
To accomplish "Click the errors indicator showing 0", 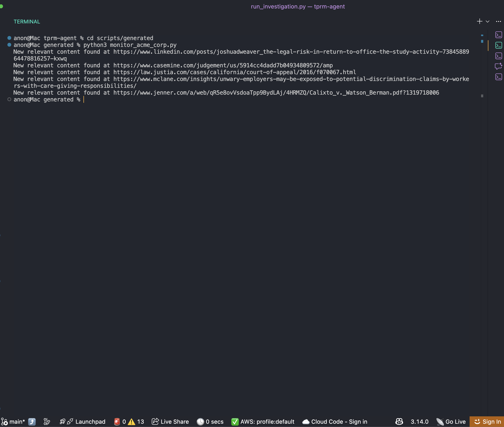I will pyautogui.click(x=121, y=422).
